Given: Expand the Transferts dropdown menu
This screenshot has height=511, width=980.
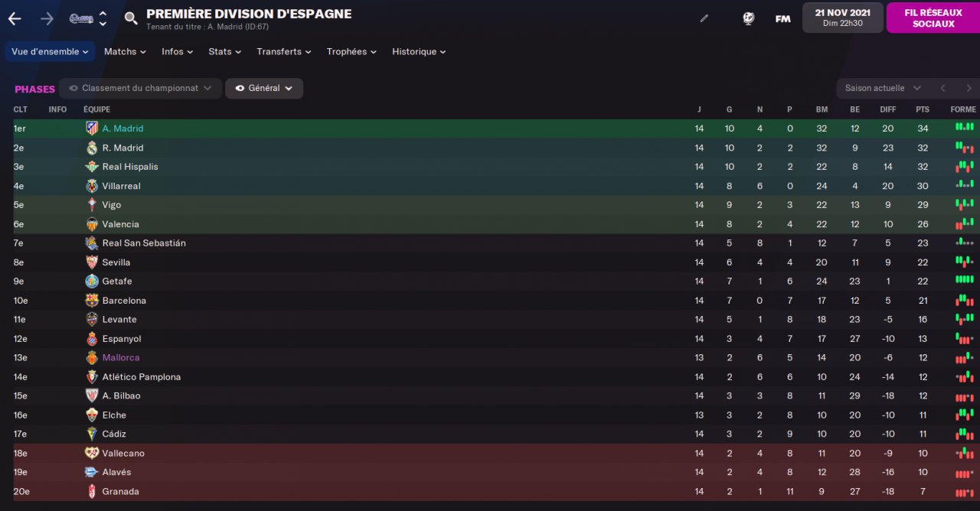Looking at the screenshot, I should point(283,52).
